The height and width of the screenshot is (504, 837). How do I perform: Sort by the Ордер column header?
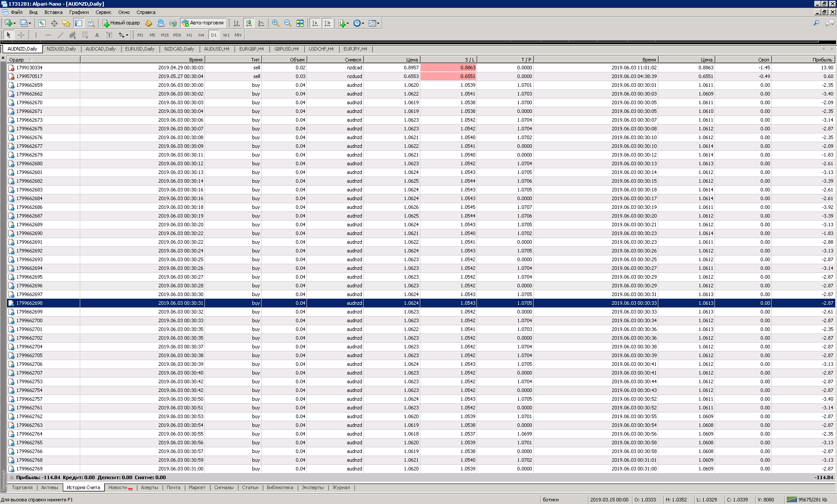pyautogui.click(x=44, y=60)
